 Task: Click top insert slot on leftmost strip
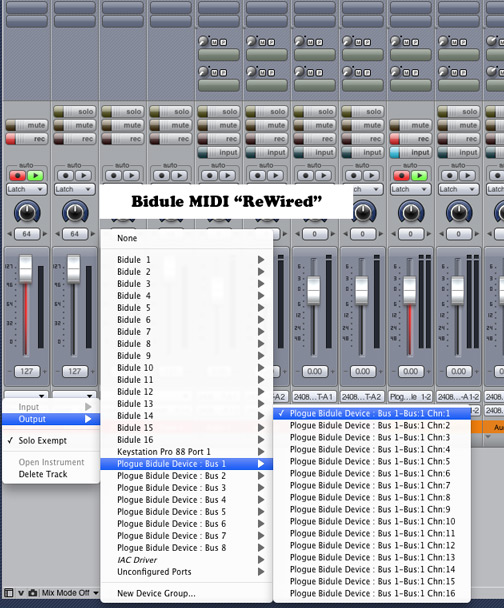pyautogui.click(x=27, y=7)
